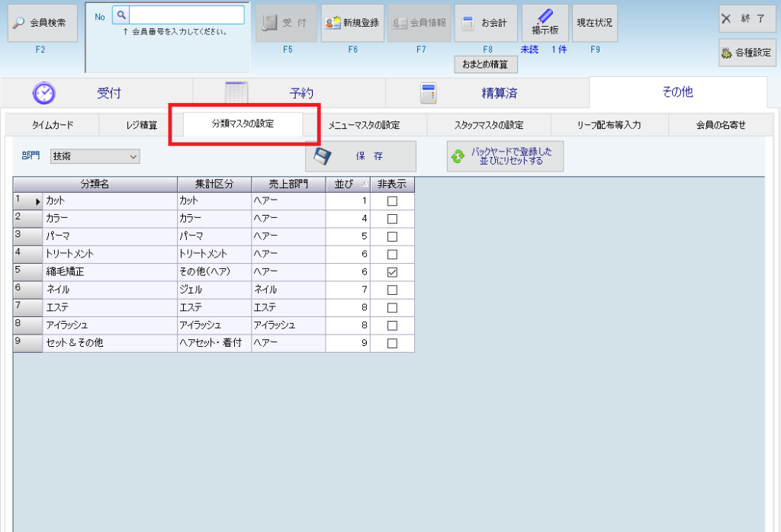
Task: Enable 非表示 checkbox for ネイル row
Action: tap(392, 290)
